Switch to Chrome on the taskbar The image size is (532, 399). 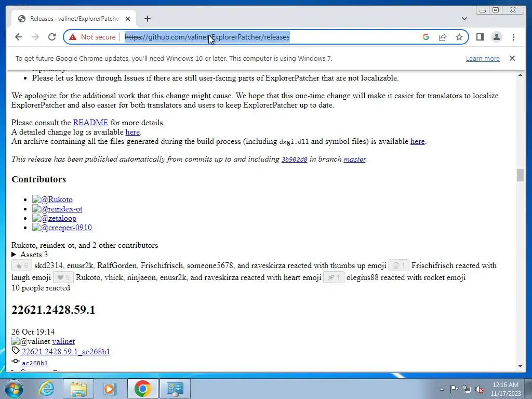[142, 389]
